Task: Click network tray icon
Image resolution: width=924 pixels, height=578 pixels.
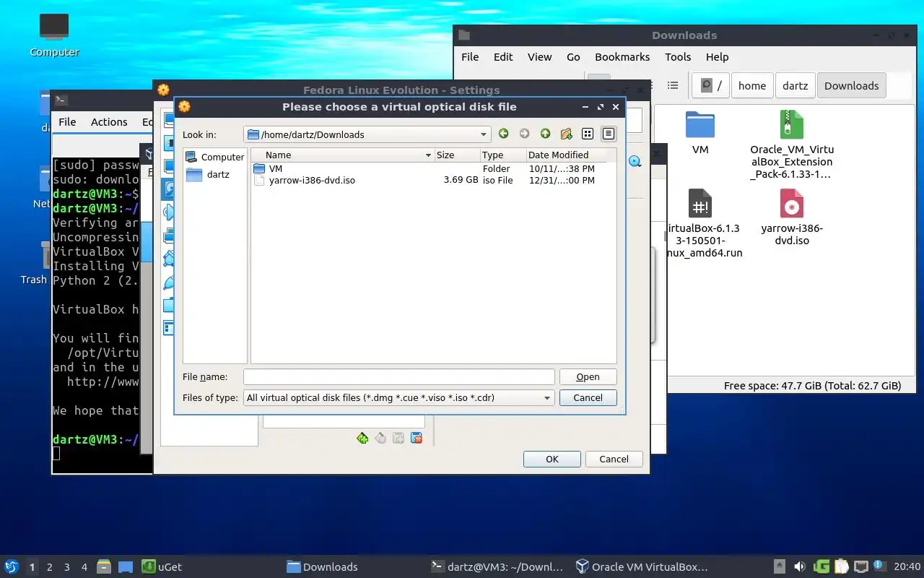Action: pyautogui.click(x=860, y=566)
